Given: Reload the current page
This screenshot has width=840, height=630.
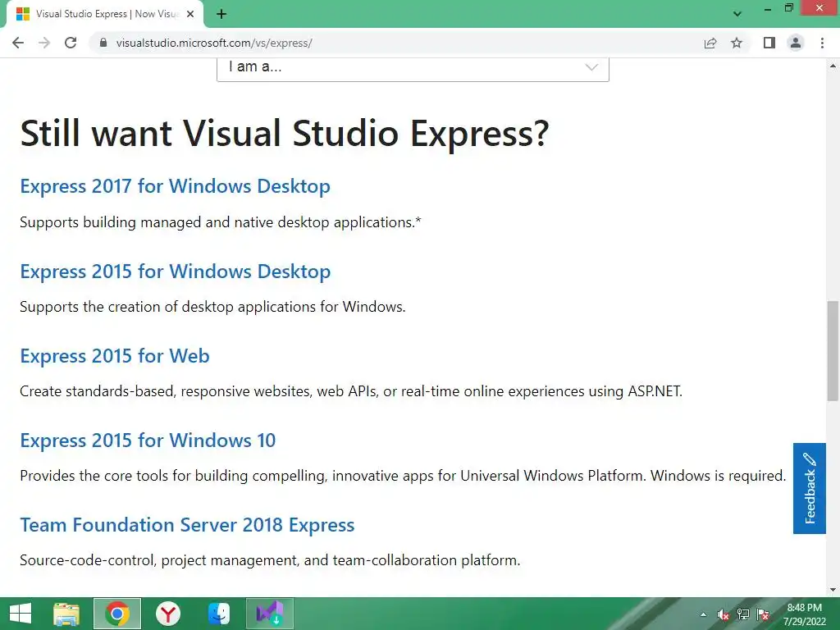Looking at the screenshot, I should [x=71, y=43].
